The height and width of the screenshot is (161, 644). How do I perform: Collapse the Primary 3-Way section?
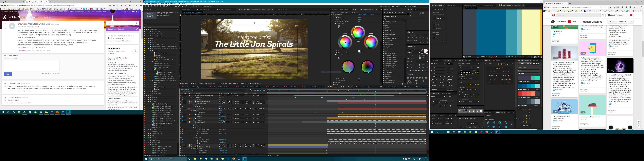tap(335, 24)
